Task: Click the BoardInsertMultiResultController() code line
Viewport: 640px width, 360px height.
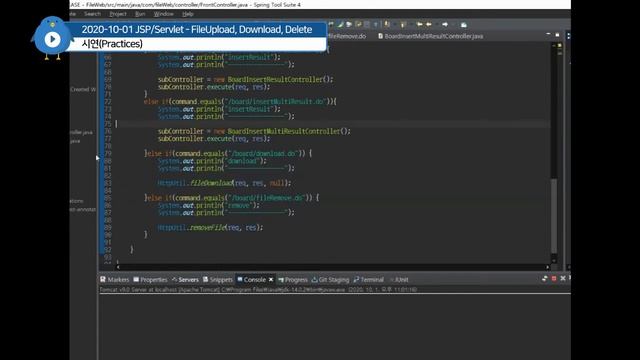Action: tap(254, 131)
